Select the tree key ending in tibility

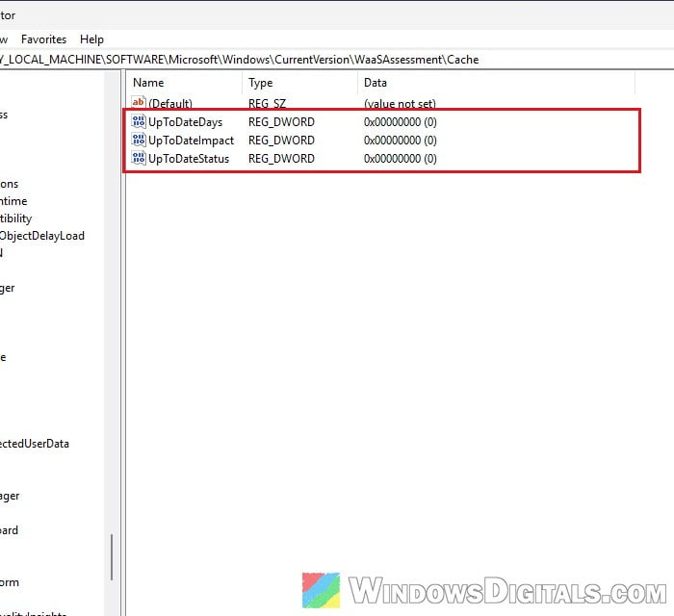pyautogui.click(x=16, y=218)
